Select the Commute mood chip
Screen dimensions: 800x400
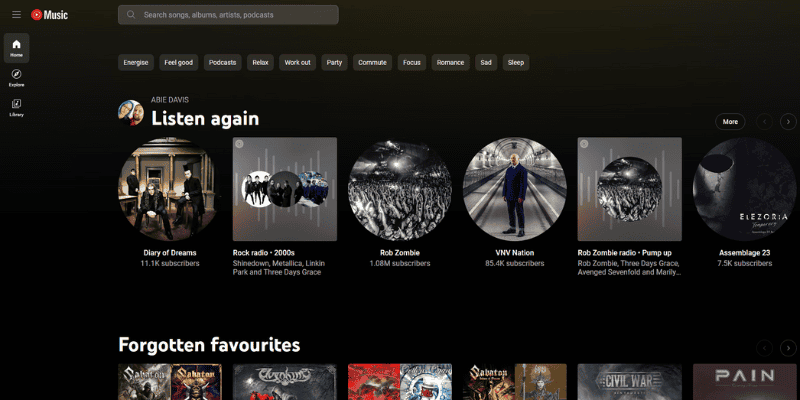[372, 63]
